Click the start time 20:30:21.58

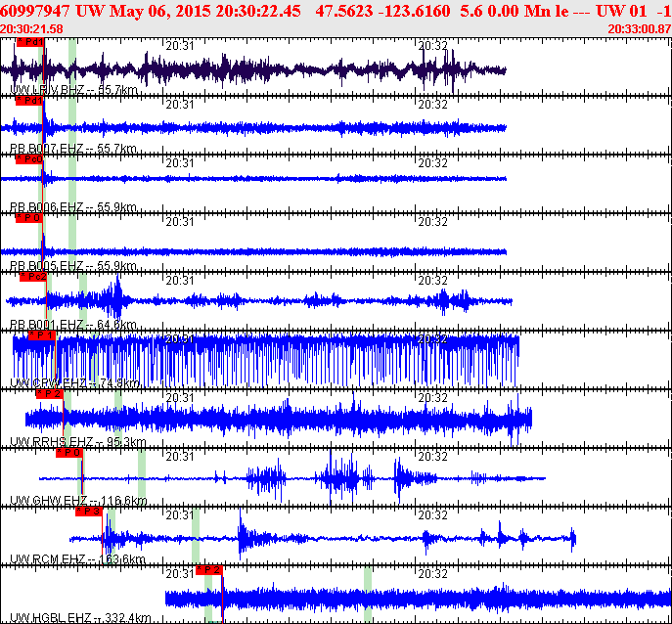(x=31, y=29)
